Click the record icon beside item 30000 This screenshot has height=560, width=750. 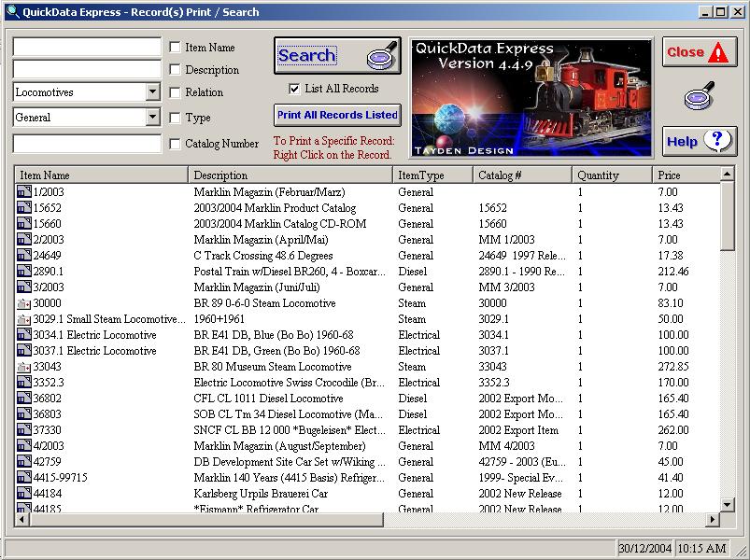tap(23, 303)
